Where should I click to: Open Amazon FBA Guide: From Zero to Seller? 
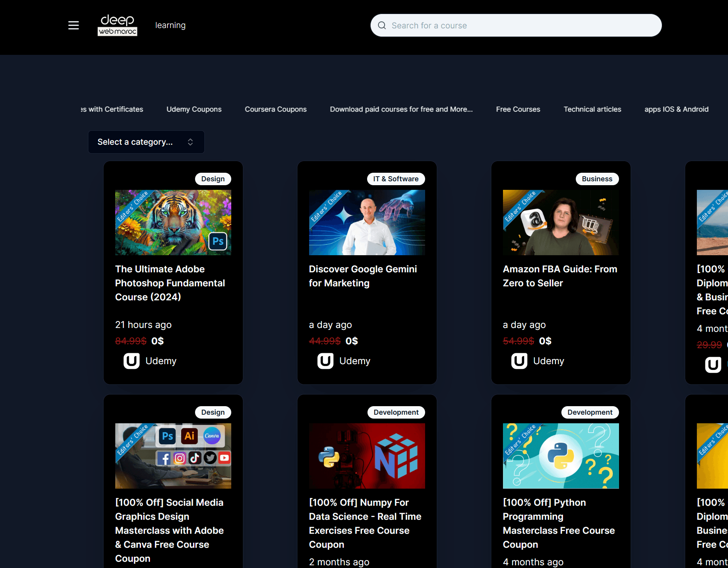click(560, 276)
